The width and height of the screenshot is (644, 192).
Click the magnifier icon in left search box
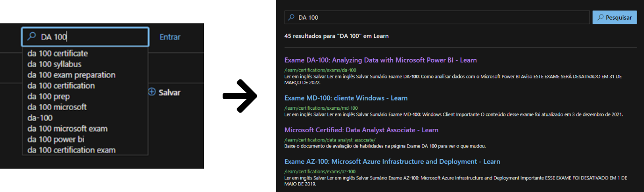[x=32, y=36]
